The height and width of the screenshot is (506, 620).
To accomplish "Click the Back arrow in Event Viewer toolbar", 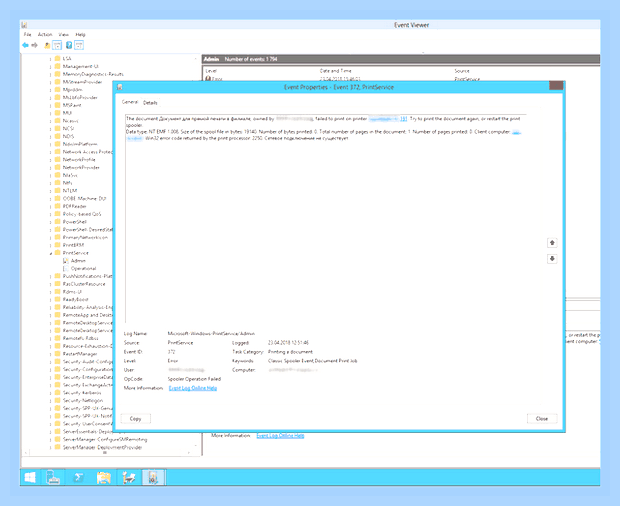I will [26, 45].
